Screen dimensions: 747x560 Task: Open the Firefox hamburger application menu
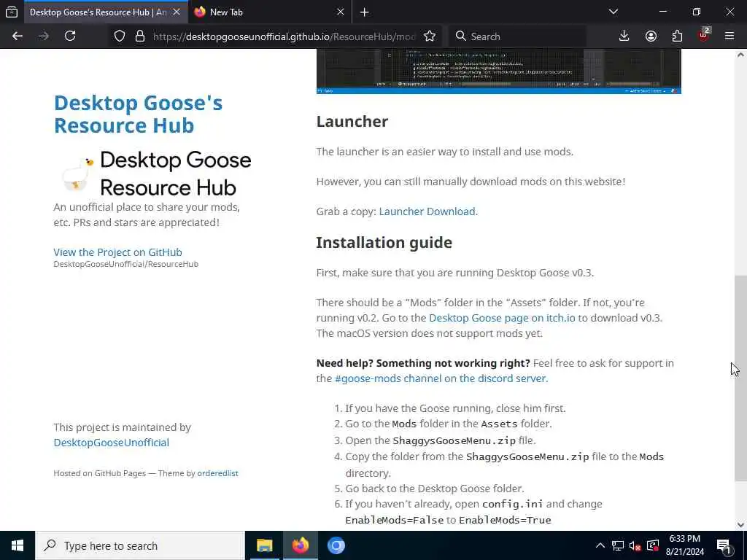tap(729, 36)
